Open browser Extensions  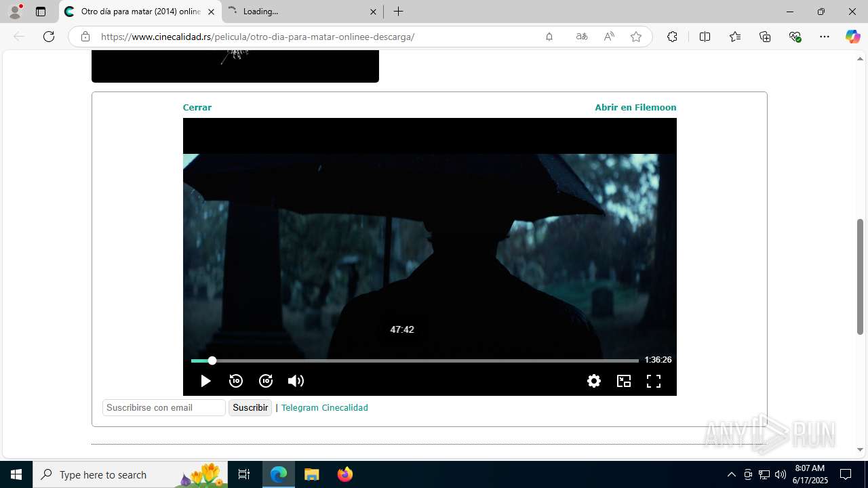point(672,37)
